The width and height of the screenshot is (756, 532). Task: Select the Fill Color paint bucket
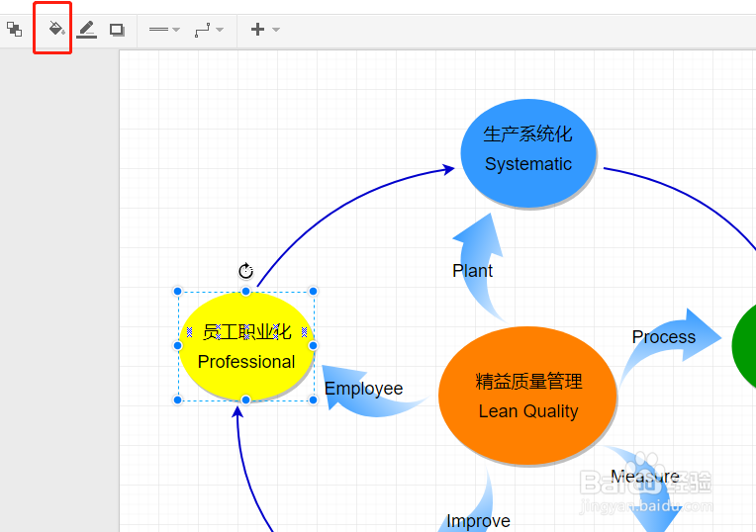(56, 29)
